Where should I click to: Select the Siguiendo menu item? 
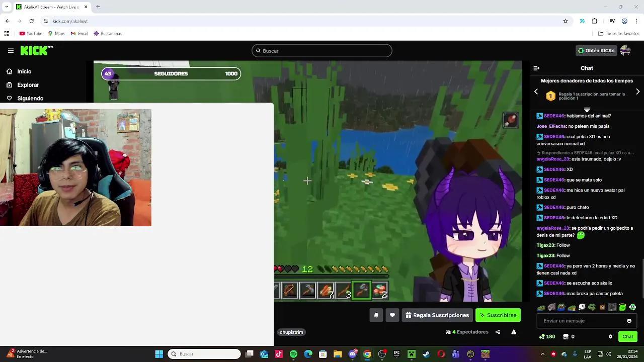[30, 98]
